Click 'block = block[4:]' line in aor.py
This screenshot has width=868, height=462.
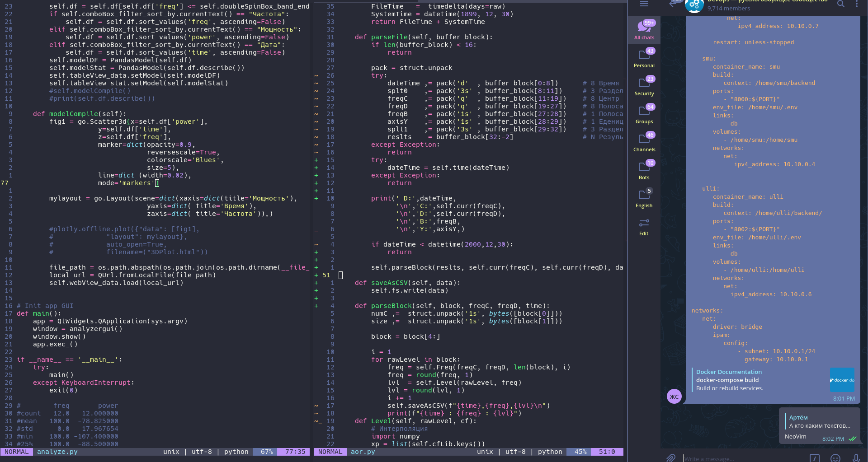click(405, 336)
